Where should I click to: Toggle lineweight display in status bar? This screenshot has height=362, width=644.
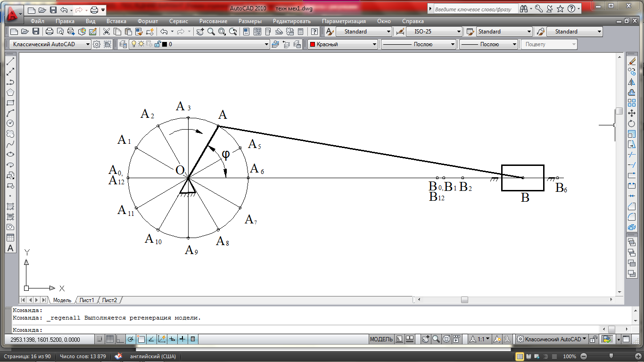coord(182,339)
